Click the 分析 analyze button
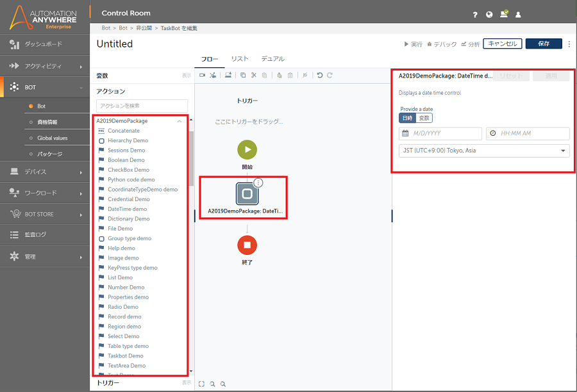 click(x=471, y=44)
